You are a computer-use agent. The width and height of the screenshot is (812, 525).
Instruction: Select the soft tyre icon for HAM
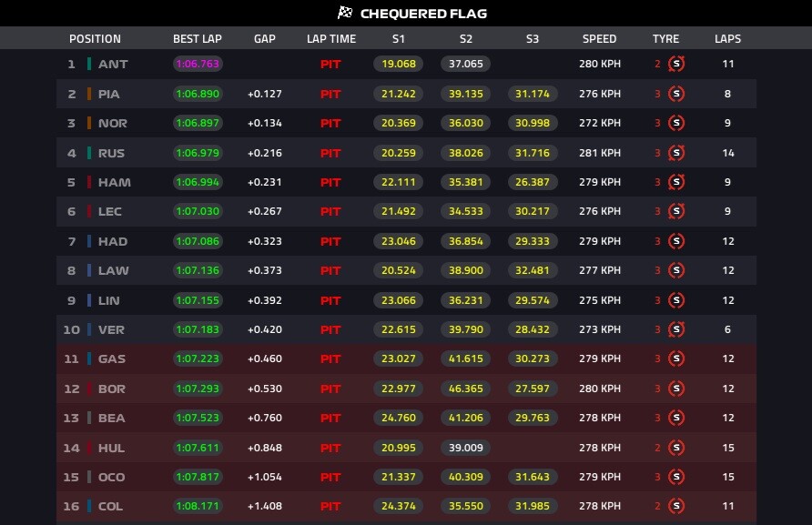[675, 182]
